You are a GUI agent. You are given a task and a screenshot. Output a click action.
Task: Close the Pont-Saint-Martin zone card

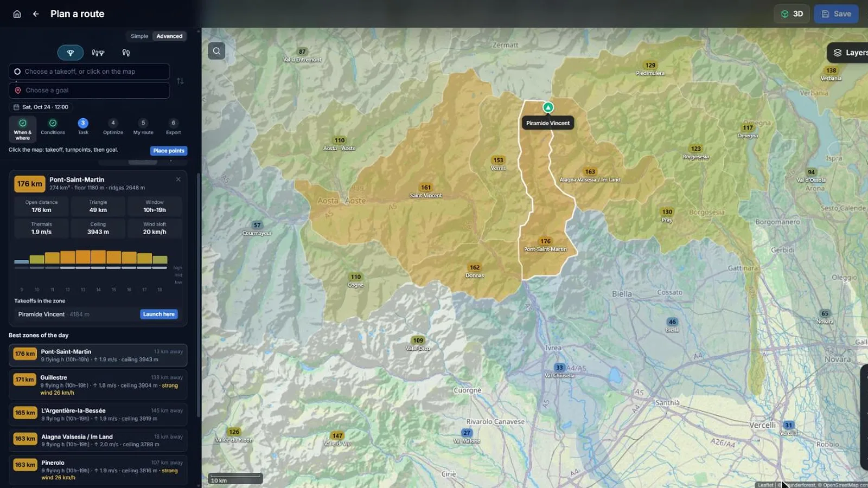click(178, 179)
